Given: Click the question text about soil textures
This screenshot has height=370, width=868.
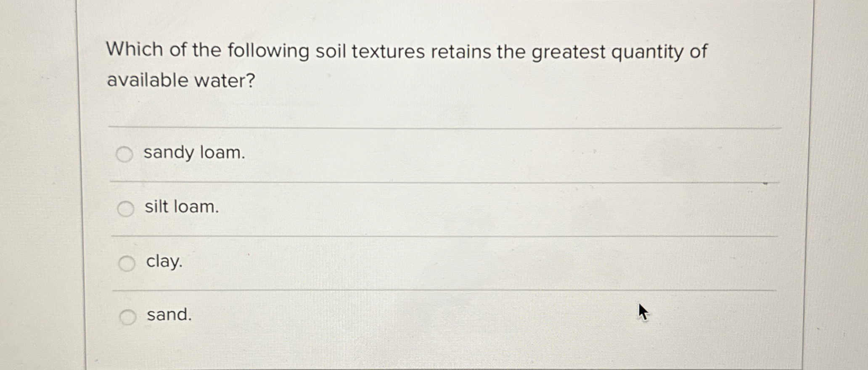Looking at the screenshot, I should (x=404, y=51).
